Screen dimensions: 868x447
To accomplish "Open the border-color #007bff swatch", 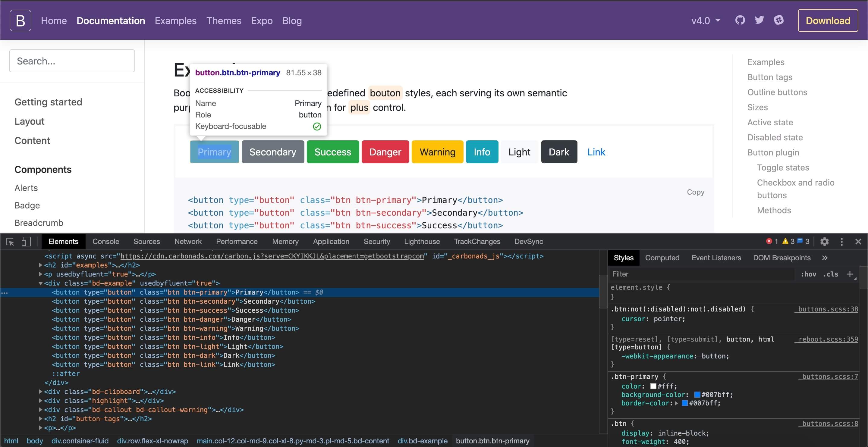I will 684,403.
